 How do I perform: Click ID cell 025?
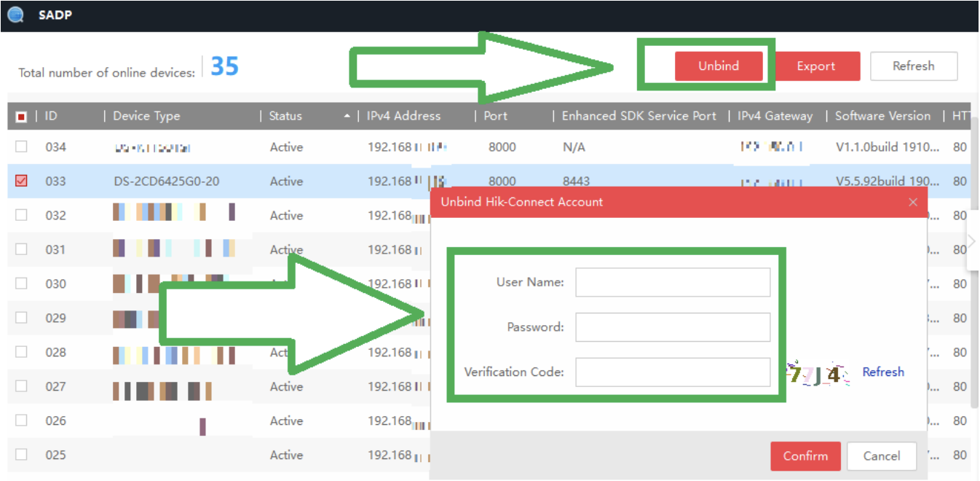tap(55, 455)
